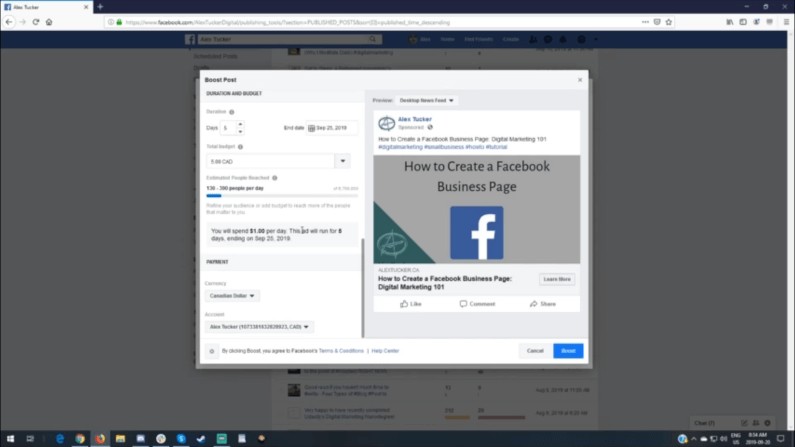Click the Comment icon in the ad preview
Image resolution: width=795 pixels, height=447 pixels.
tap(464, 304)
